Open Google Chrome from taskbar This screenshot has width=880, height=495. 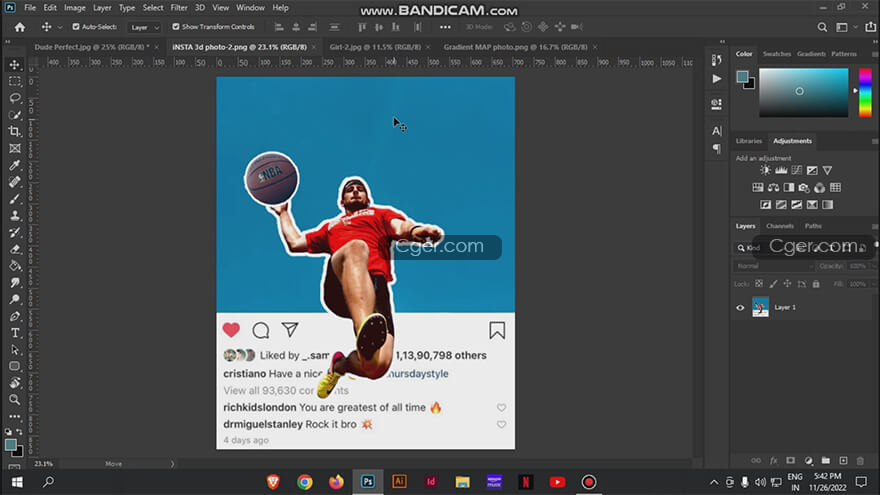[x=305, y=482]
